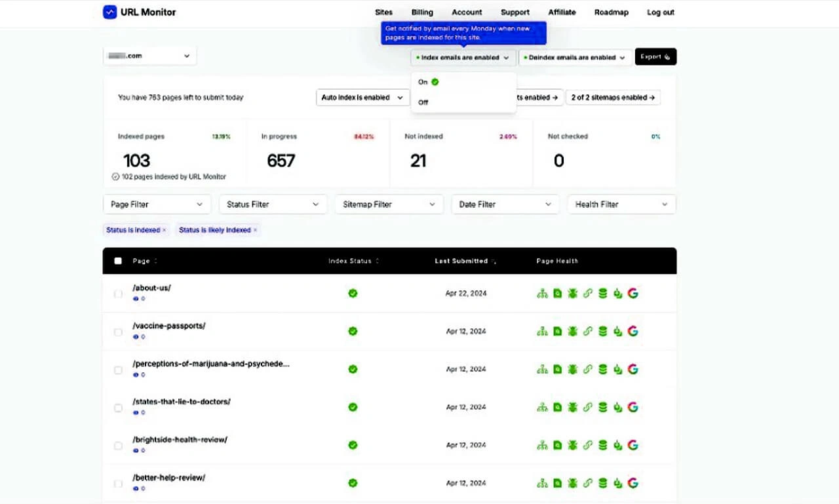Click the Indexed pages stat card showing 103

[174, 153]
